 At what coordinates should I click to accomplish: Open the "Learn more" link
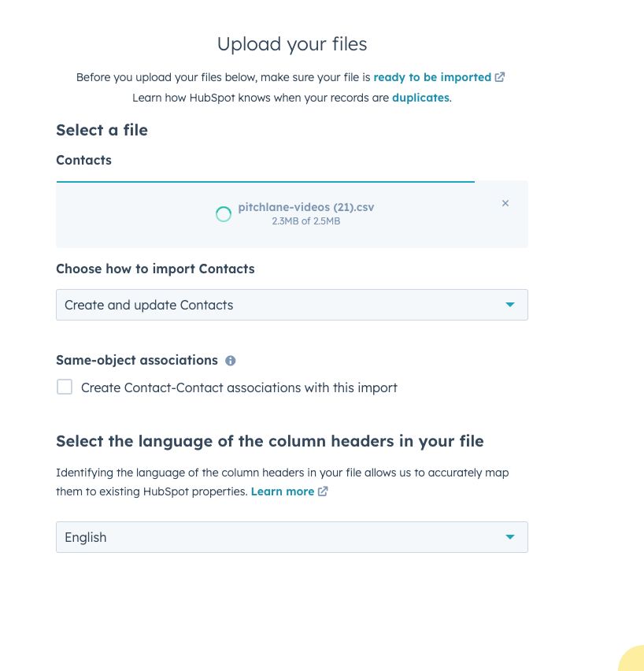283,491
